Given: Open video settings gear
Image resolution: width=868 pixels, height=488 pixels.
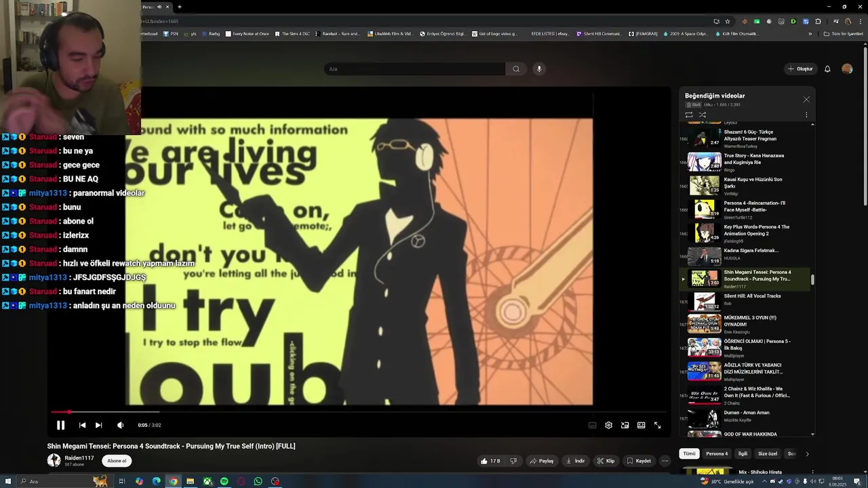Looking at the screenshot, I should click(x=608, y=425).
